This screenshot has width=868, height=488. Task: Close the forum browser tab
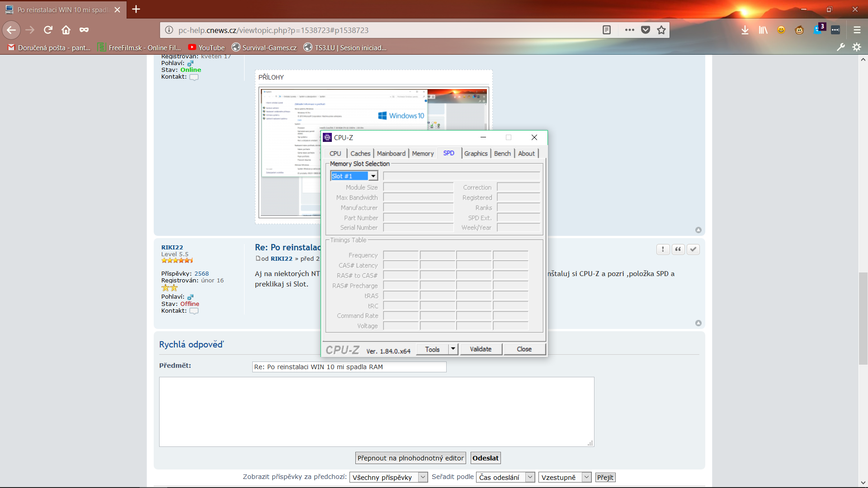[x=118, y=9]
